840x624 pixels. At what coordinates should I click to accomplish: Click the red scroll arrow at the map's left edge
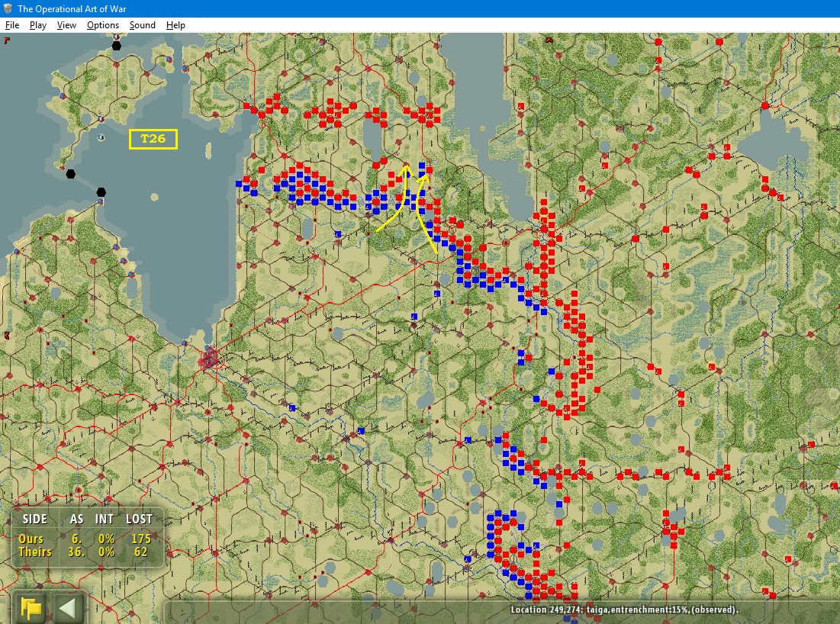pyautogui.click(x=6, y=336)
